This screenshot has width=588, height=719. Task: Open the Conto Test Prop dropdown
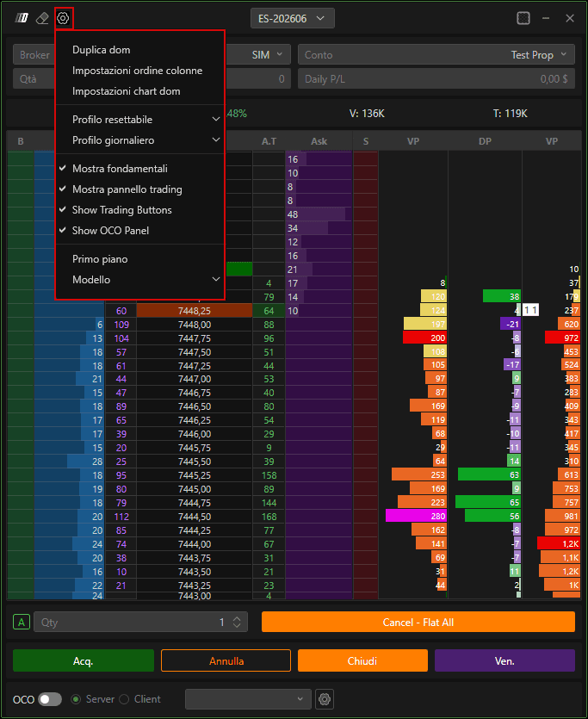tap(436, 55)
